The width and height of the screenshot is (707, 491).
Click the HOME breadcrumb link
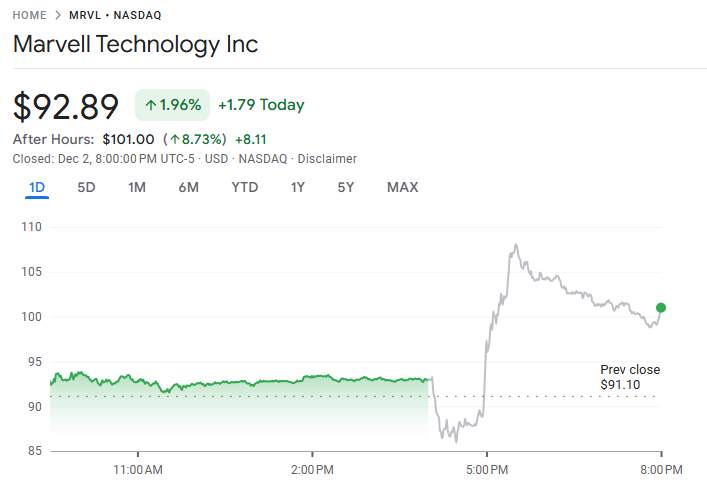pos(29,16)
